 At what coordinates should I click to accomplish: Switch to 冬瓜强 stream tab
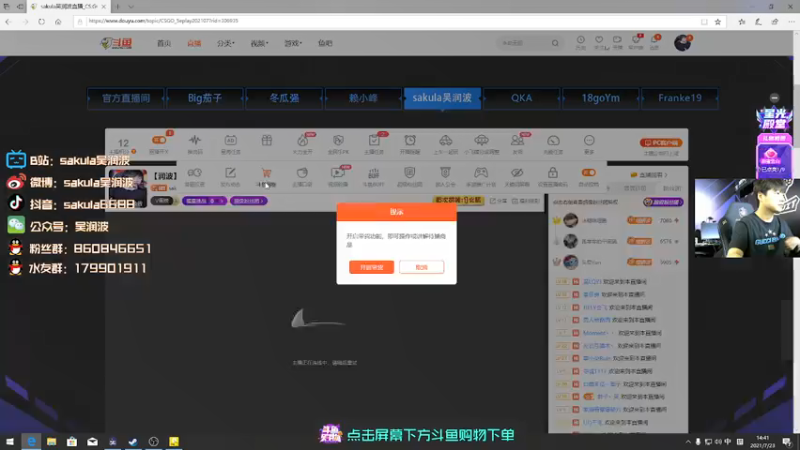tap(284, 98)
